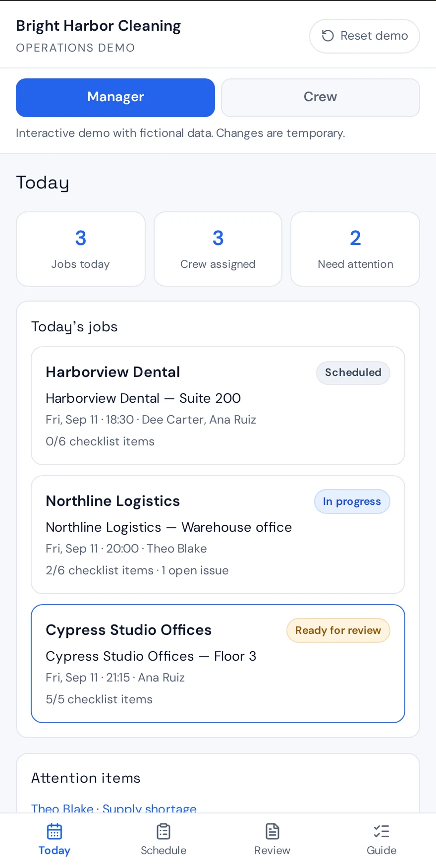Screen dimensions: 436x868
Task: Open the Theo Blake Supply shortage link
Action: pyautogui.click(x=114, y=808)
